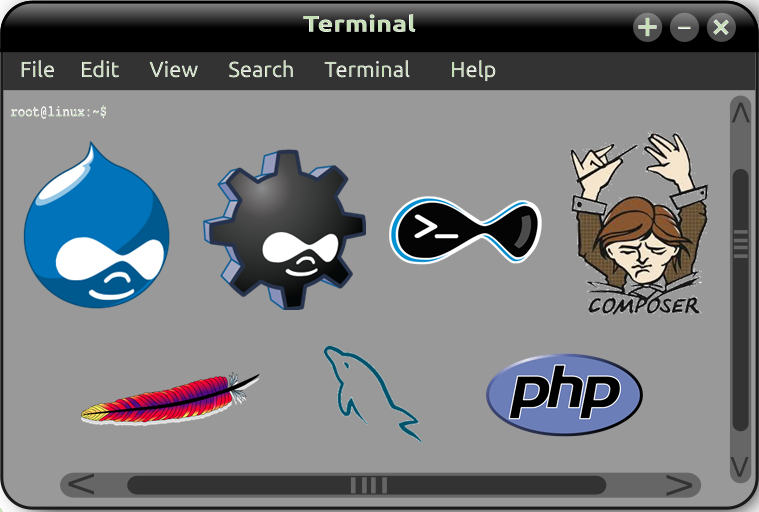
Task: Click the horizontal scrollbar right arrow
Action: click(x=679, y=484)
